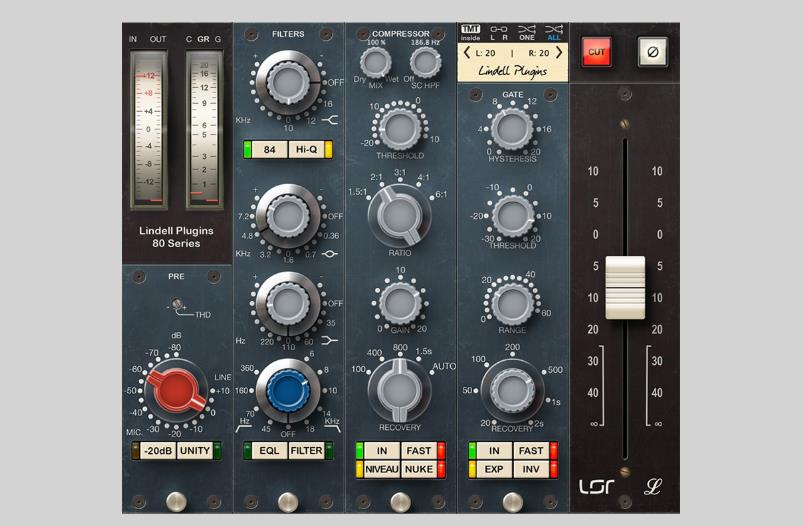Toggle the compressor IN button

(382, 451)
